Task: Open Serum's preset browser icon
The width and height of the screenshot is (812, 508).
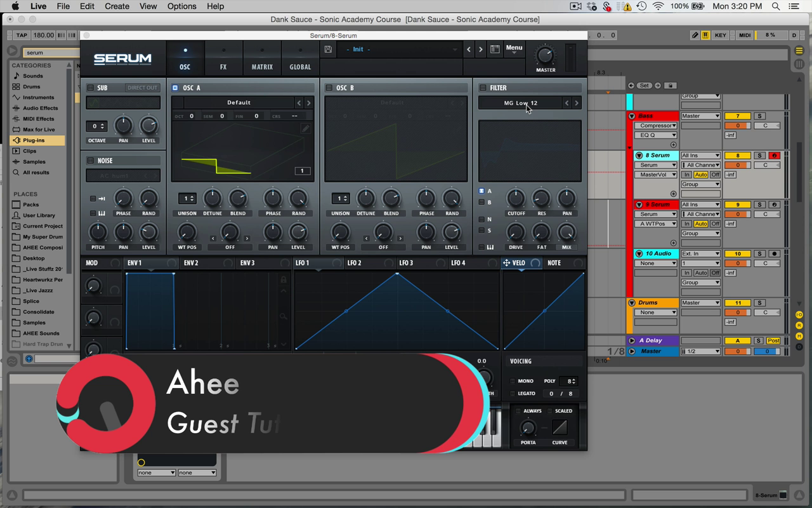Action: click(495, 50)
